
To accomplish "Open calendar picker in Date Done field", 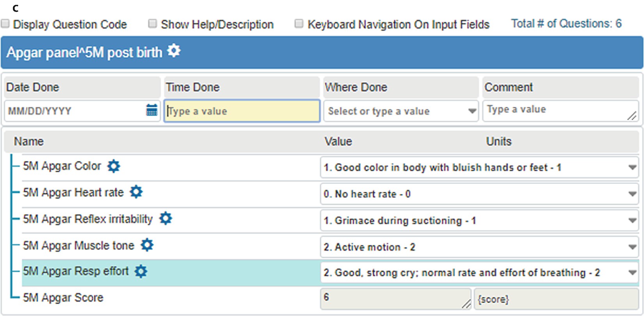I will coord(151,111).
